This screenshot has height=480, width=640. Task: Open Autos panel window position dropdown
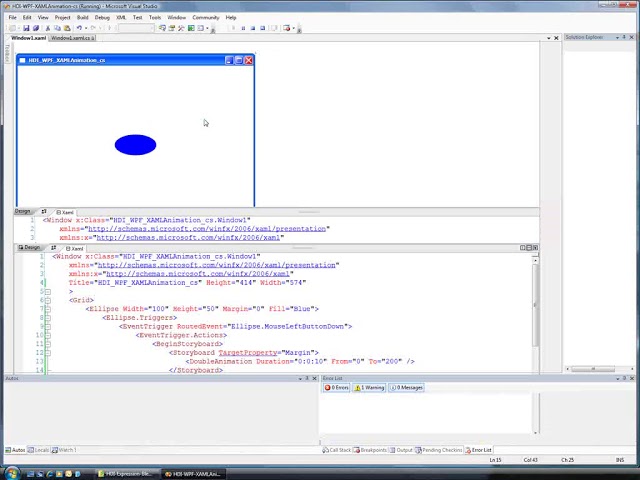(x=300, y=378)
